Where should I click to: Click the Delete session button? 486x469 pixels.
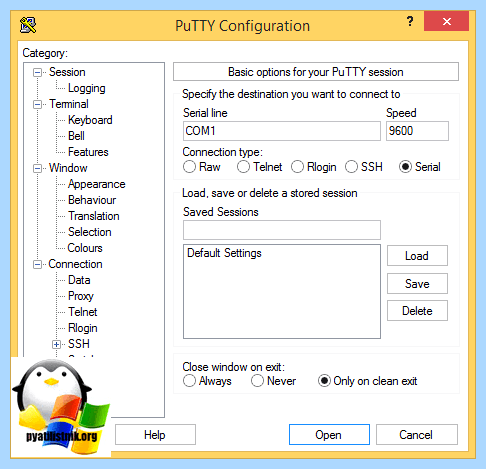417,311
